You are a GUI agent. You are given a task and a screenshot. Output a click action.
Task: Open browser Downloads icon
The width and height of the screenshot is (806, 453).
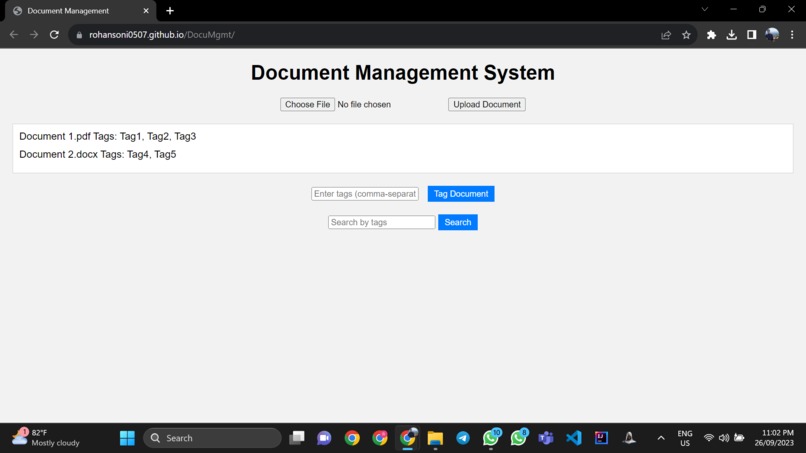(x=731, y=35)
